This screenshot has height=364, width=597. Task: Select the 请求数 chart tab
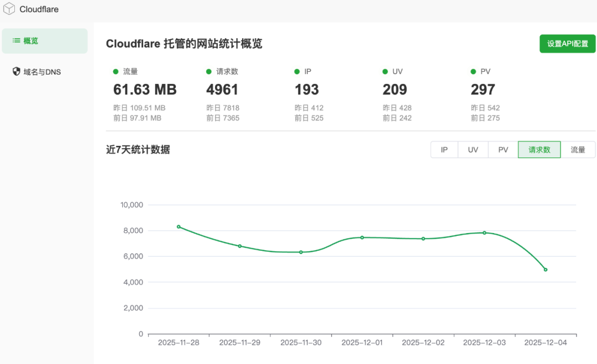pos(539,150)
